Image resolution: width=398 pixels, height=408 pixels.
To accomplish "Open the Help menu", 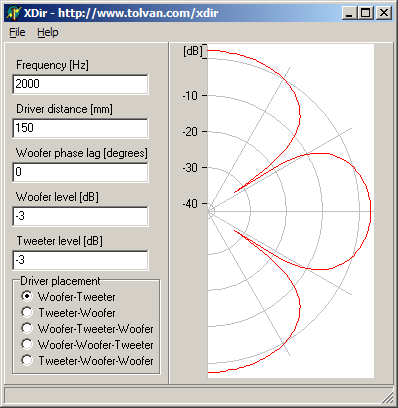I will point(48,32).
